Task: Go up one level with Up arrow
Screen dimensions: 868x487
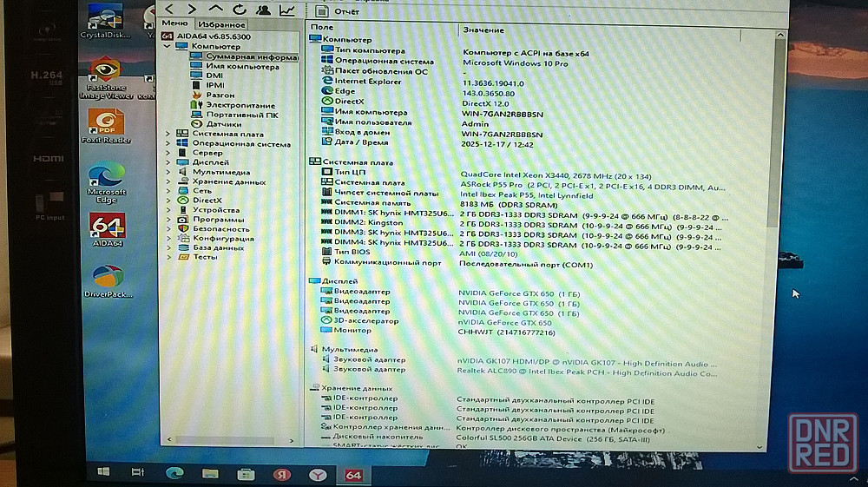Action: 216,10
